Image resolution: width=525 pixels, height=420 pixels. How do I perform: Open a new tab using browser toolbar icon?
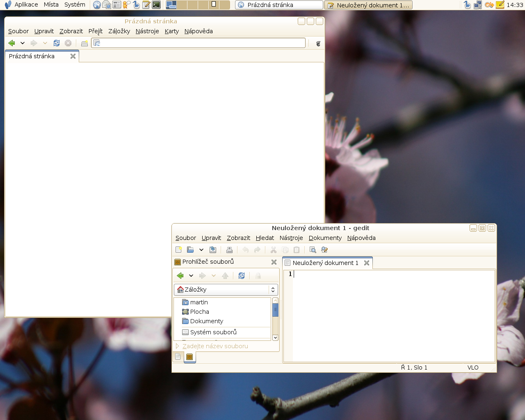pyautogui.click(x=84, y=43)
